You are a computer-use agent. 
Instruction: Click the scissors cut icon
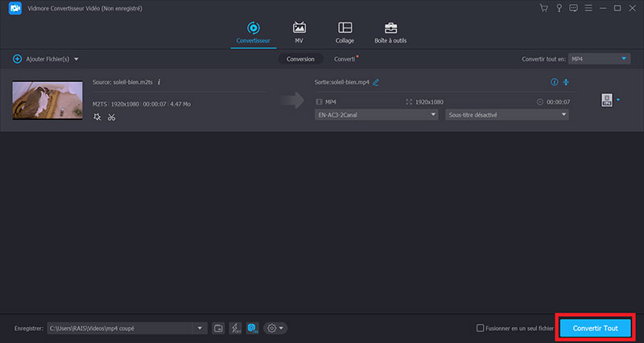(111, 117)
